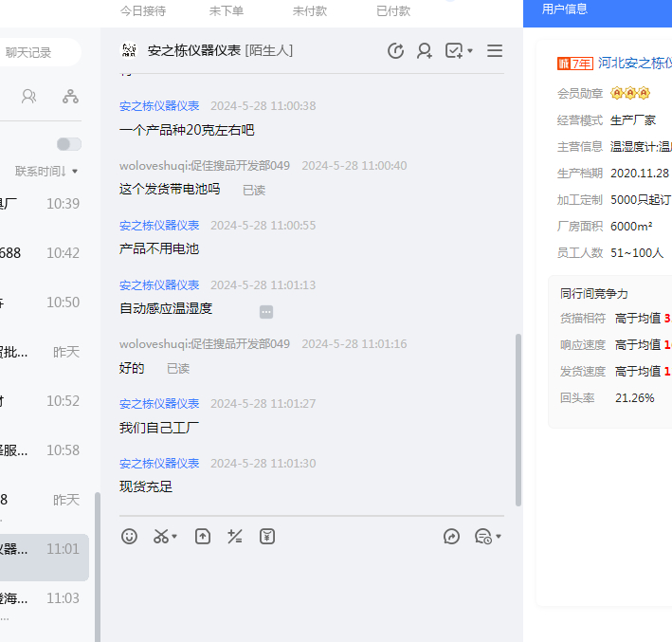Click the ellipsis button beside 自动感应温湿度 message
The height and width of the screenshot is (642, 672).
(x=266, y=311)
